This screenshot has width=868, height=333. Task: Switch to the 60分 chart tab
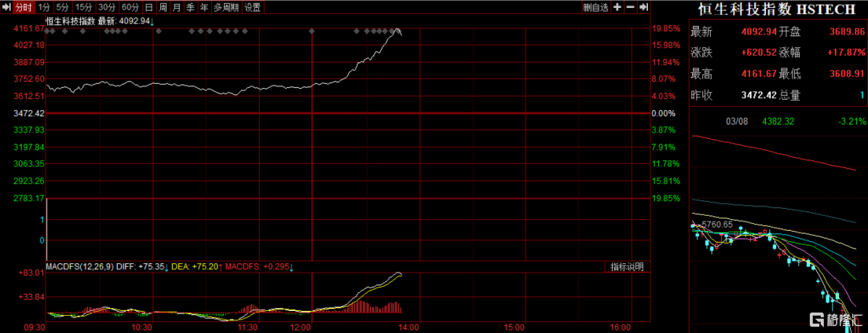130,7
